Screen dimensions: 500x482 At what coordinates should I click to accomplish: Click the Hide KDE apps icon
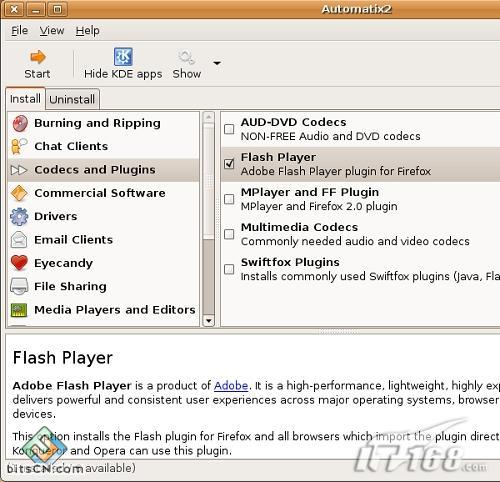tap(123, 56)
